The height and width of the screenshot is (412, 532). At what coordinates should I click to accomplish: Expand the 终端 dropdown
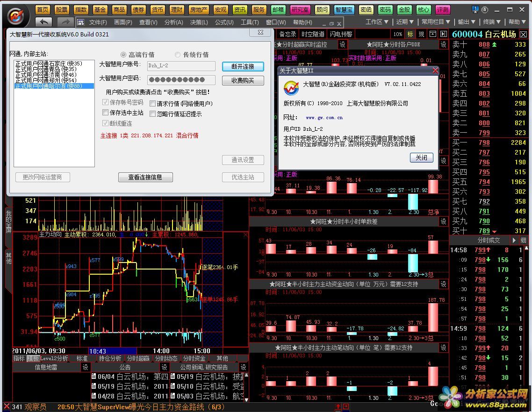(492, 22)
